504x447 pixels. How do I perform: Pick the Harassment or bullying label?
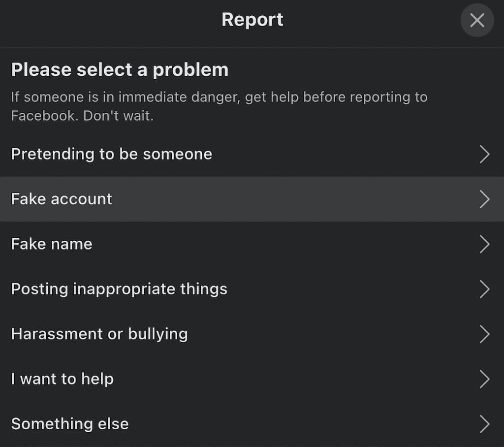pyautogui.click(x=99, y=334)
